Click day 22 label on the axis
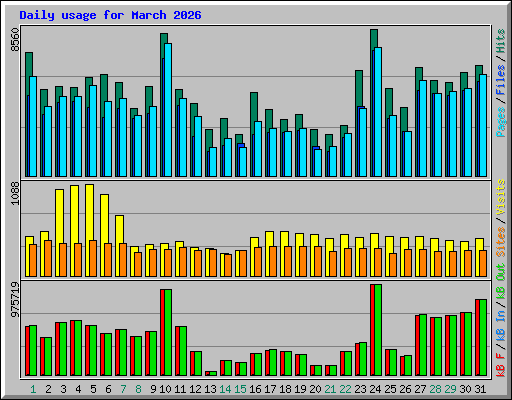512x400 pixels. coord(345,389)
